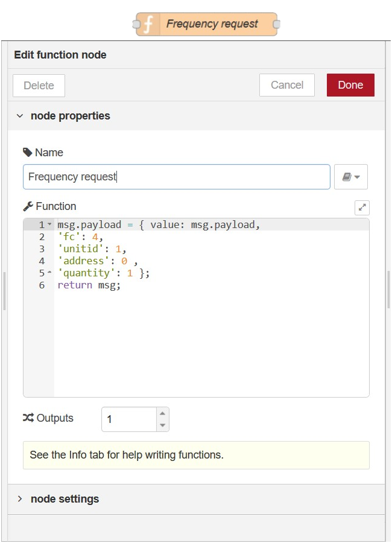Increase Outputs with the up arrow
This screenshot has width=392, height=543.
[162, 413]
